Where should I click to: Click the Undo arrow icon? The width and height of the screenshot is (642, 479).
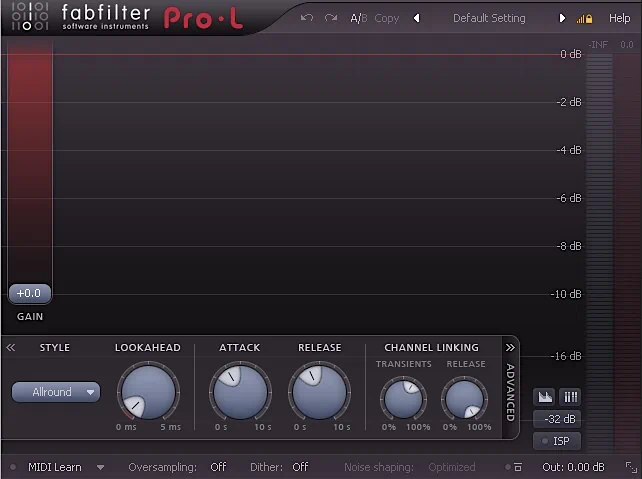[307, 18]
